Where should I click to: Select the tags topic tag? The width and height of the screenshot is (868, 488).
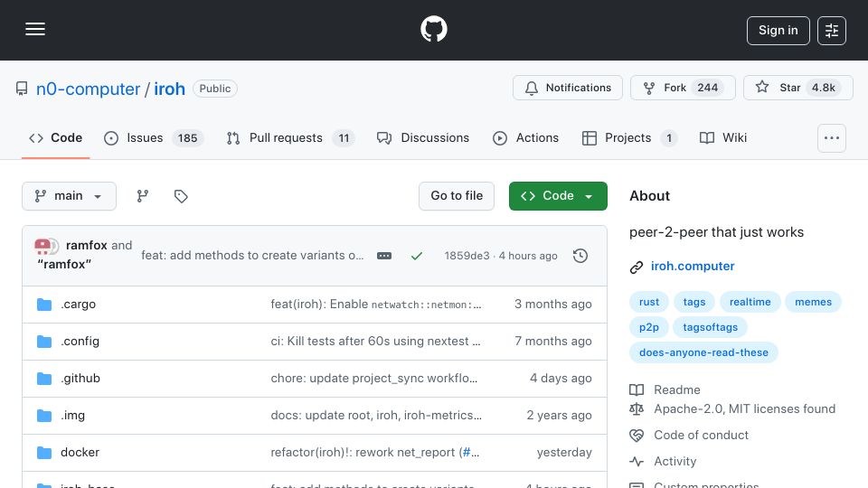point(694,302)
